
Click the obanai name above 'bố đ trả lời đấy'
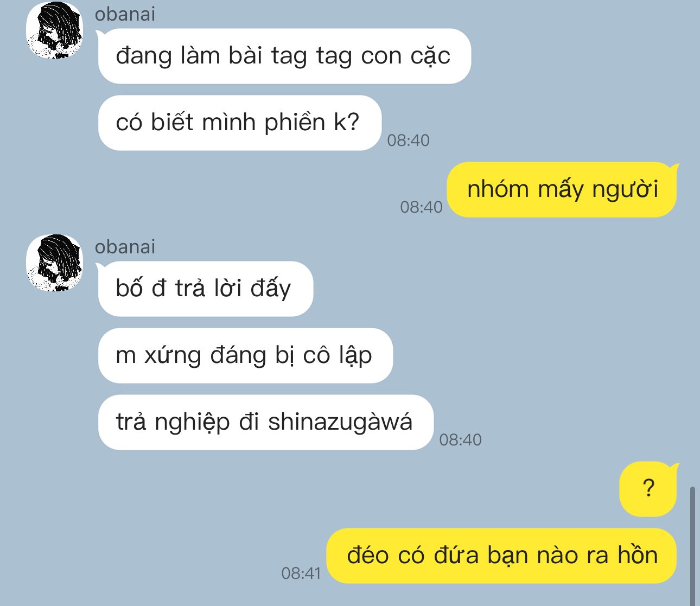[125, 247]
